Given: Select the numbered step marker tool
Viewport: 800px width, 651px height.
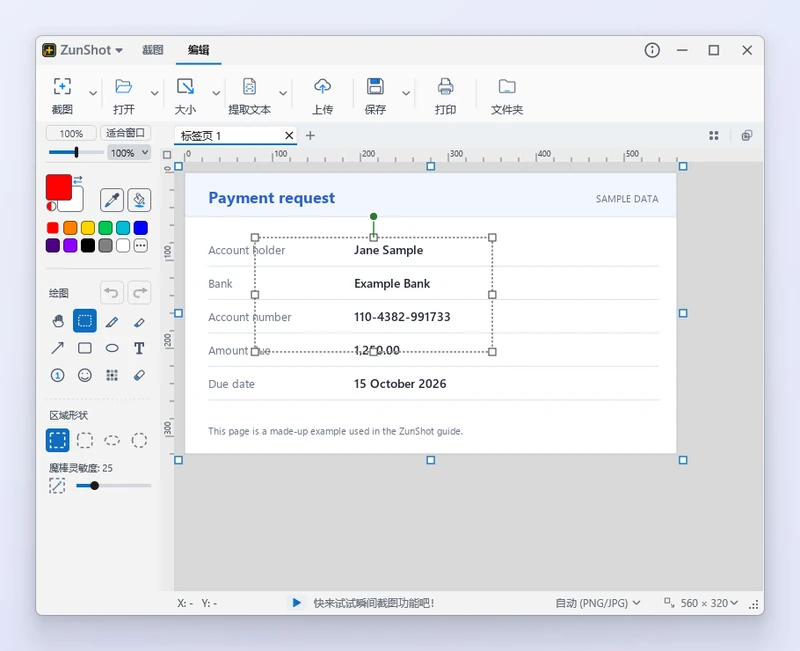Looking at the screenshot, I should (58, 375).
